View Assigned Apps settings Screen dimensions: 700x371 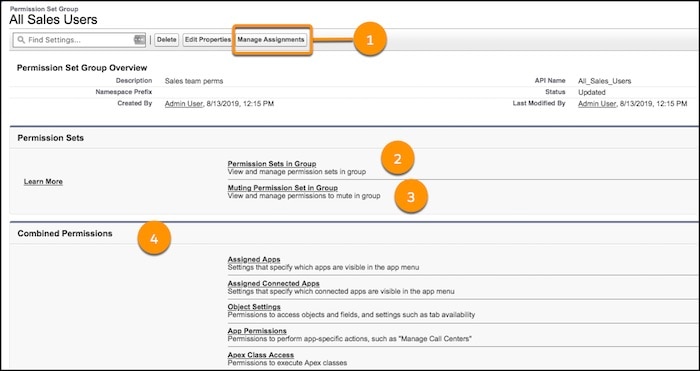coord(254,259)
